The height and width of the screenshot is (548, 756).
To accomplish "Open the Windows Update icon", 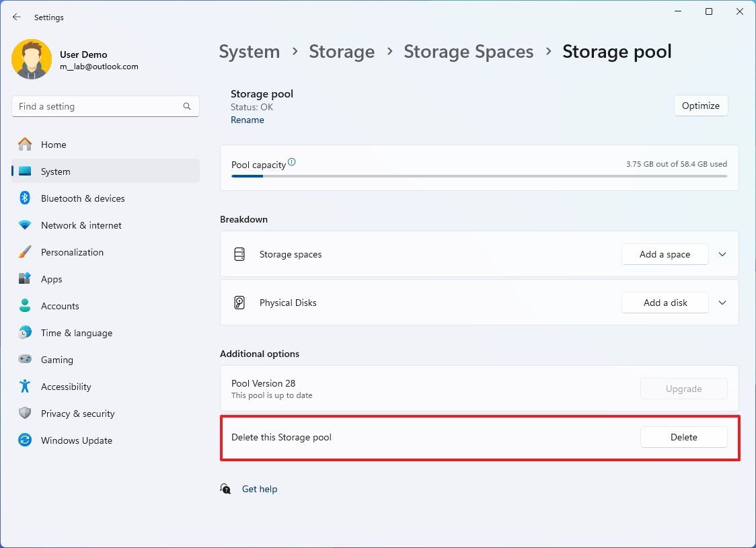I will tap(25, 440).
